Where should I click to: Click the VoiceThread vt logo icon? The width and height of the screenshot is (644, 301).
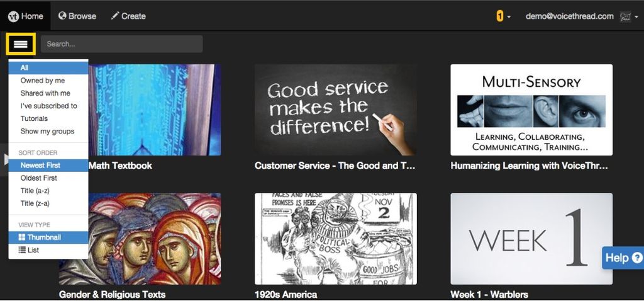[14, 16]
